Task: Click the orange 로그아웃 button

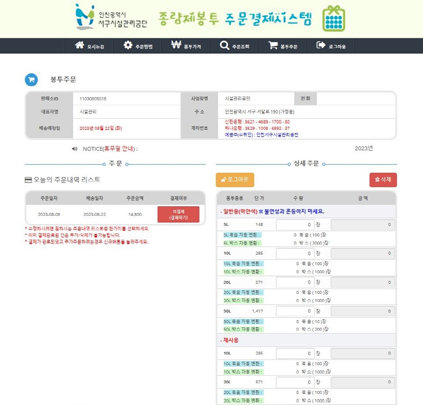Action: [235, 180]
